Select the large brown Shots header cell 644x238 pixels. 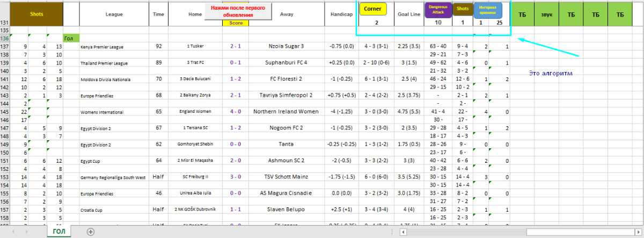36,15
